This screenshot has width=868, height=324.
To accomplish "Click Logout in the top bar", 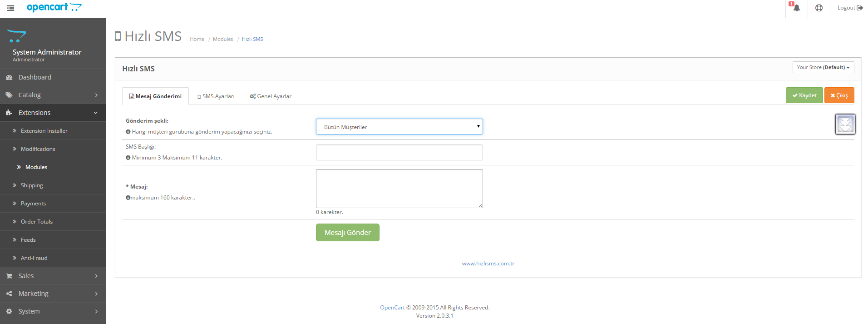I will [849, 8].
